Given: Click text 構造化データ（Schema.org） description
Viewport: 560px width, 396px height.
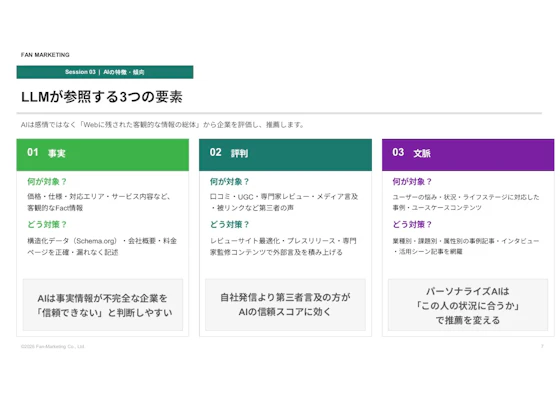Looking at the screenshot, I should pos(102,246).
